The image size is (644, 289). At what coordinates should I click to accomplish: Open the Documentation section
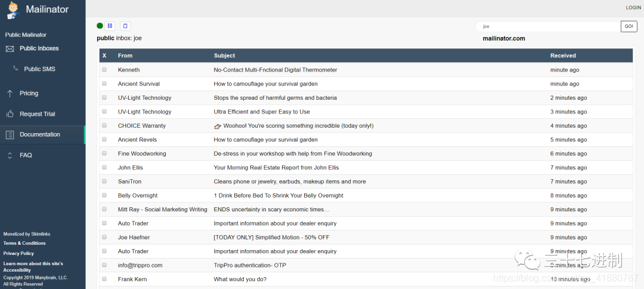pos(40,134)
